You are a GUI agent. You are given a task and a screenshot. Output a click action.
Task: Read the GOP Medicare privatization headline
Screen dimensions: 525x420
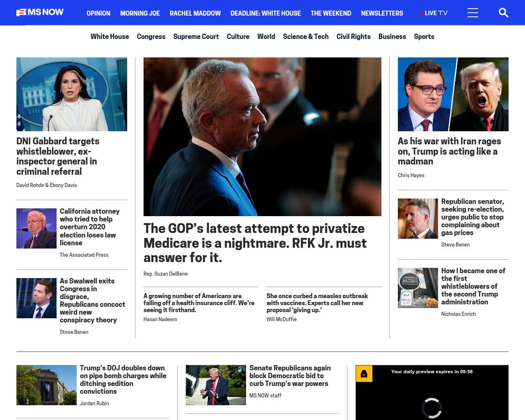[x=255, y=243]
